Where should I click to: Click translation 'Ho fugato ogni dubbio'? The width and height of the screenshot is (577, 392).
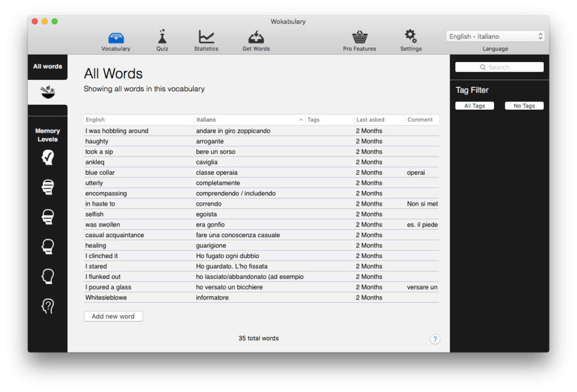pos(228,256)
